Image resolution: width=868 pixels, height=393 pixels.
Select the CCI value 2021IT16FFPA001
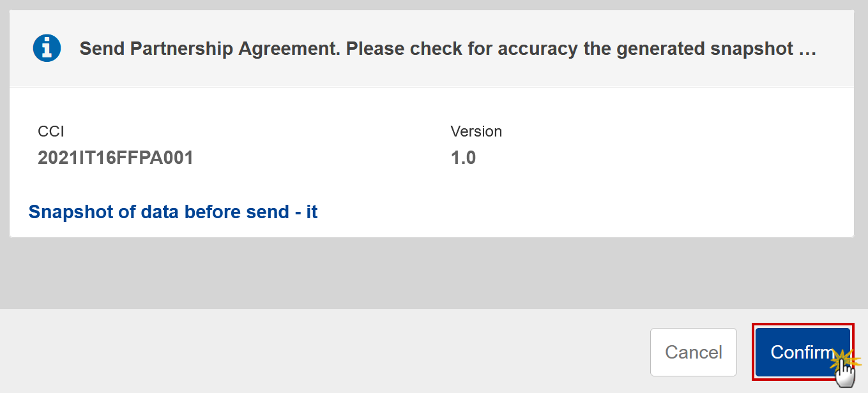[116, 158]
